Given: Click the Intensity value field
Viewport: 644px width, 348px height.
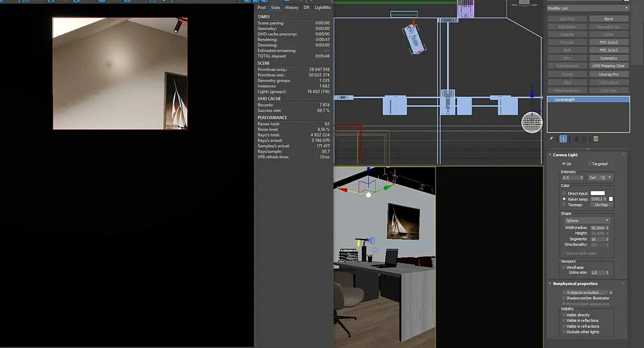Looking at the screenshot, I should [x=570, y=178].
